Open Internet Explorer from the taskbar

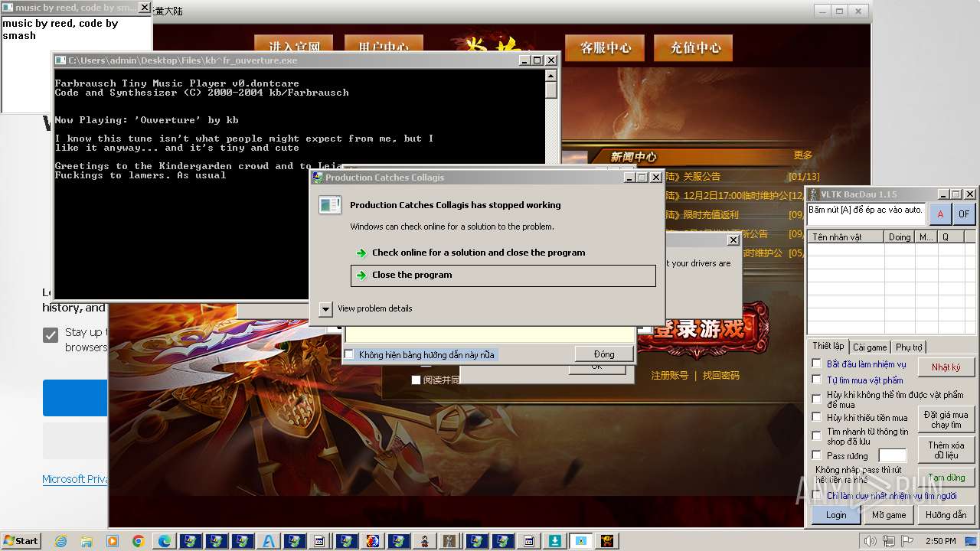[60, 541]
